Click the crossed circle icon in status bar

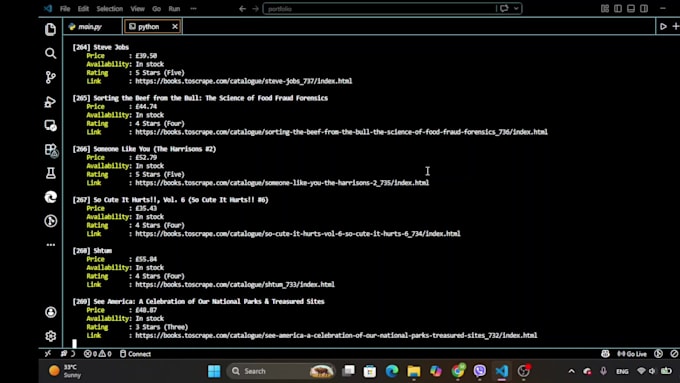coord(674,354)
